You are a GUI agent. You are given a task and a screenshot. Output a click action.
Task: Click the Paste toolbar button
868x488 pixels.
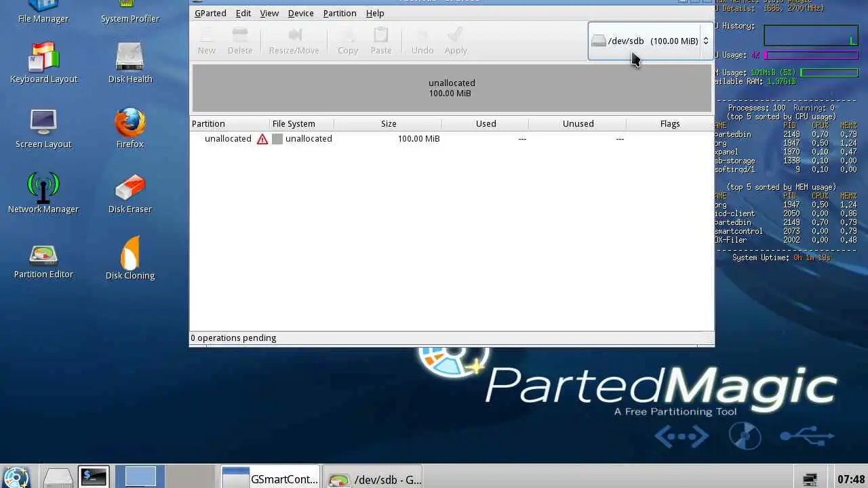(x=381, y=41)
